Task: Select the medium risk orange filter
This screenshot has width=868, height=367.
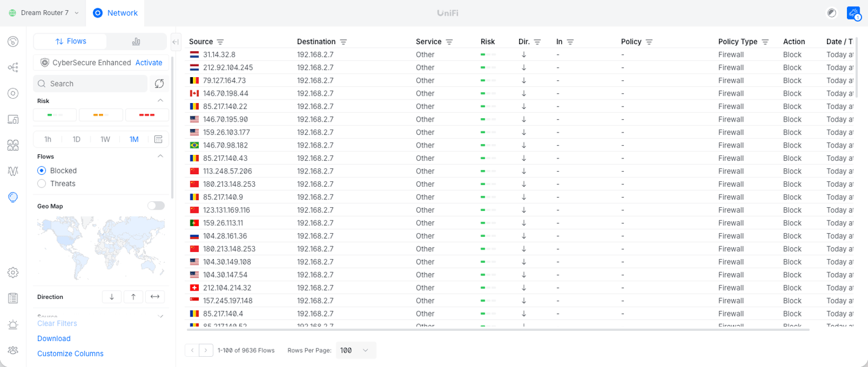Action: click(101, 114)
